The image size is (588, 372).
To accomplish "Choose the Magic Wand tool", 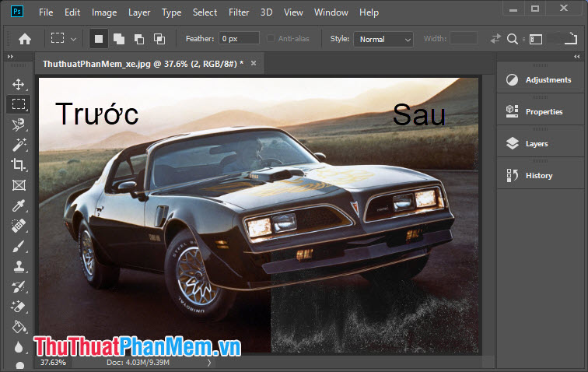I will pyautogui.click(x=19, y=145).
